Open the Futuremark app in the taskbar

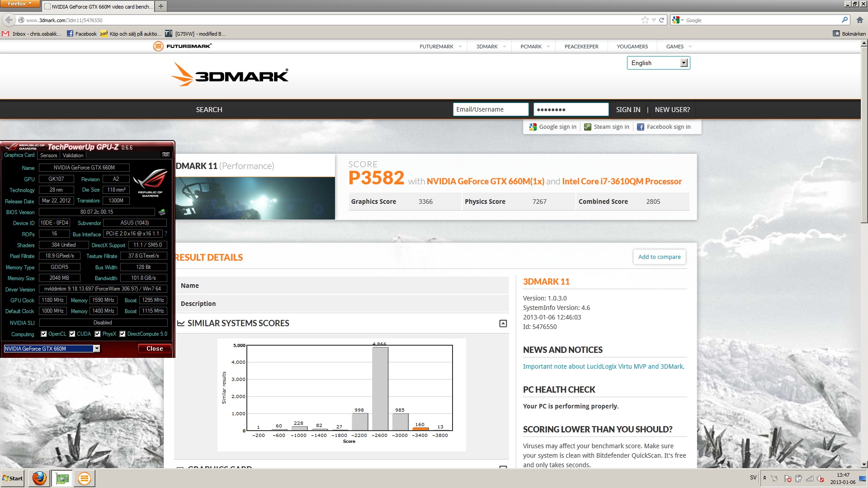tap(84, 478)
